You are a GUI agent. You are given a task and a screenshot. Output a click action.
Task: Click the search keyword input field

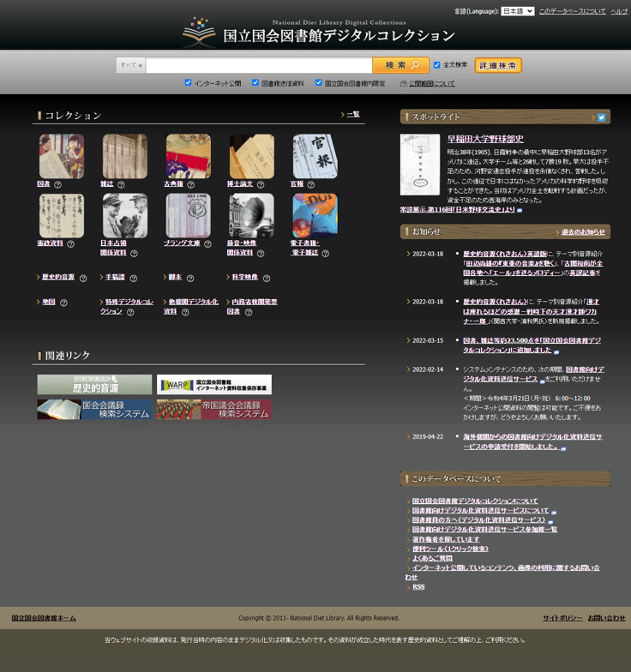259,65
